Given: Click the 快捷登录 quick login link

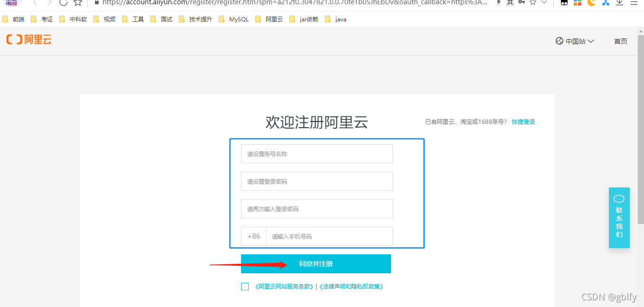Looking at the screenshot, I should point(523,121).
